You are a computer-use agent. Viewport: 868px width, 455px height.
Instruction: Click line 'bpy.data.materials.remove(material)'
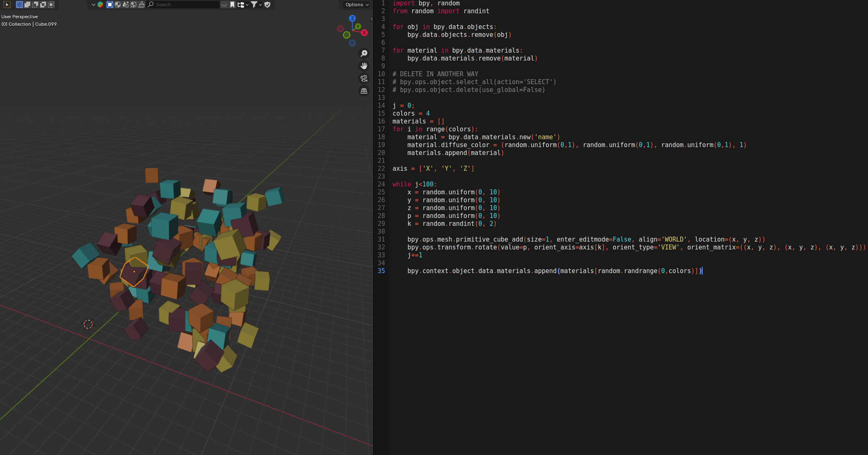pyautogui.click(x=473, y=58)
